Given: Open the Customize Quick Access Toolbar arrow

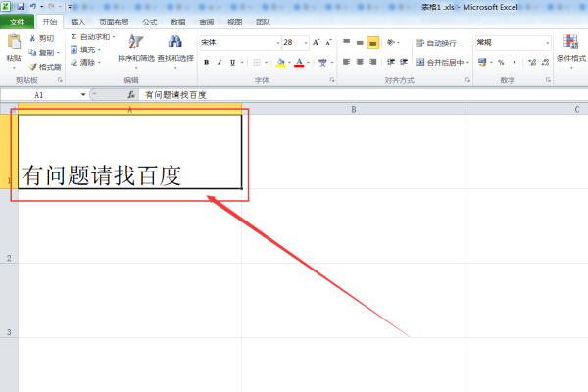Looking at the screenshot, I should (70, 7).
